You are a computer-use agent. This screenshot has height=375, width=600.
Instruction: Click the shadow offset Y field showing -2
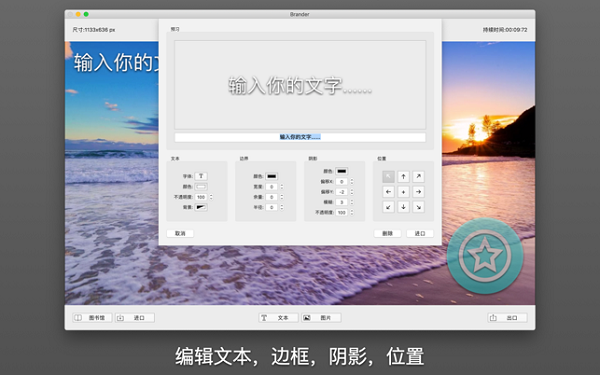(341, 192)
